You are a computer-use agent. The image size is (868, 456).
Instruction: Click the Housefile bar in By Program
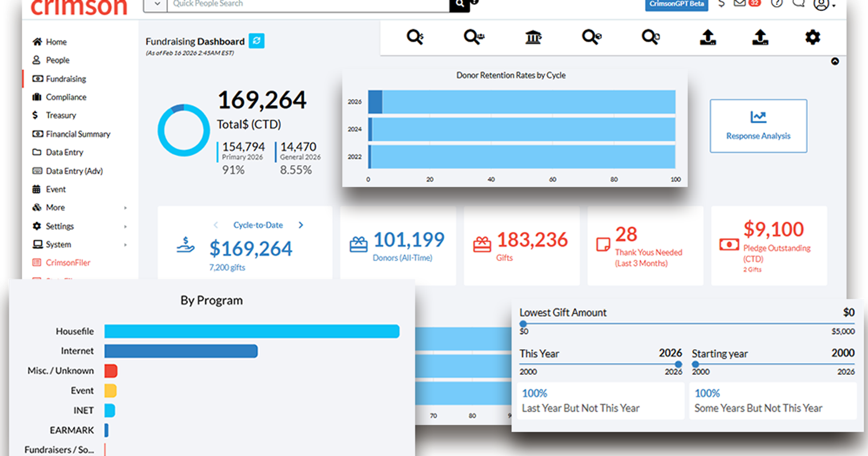(x=252, y=331)
